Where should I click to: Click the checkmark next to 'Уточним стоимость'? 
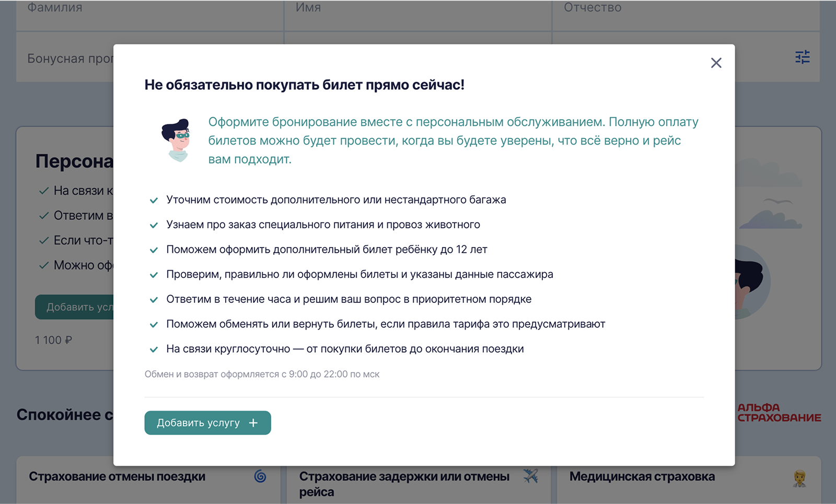pos(154,200)
